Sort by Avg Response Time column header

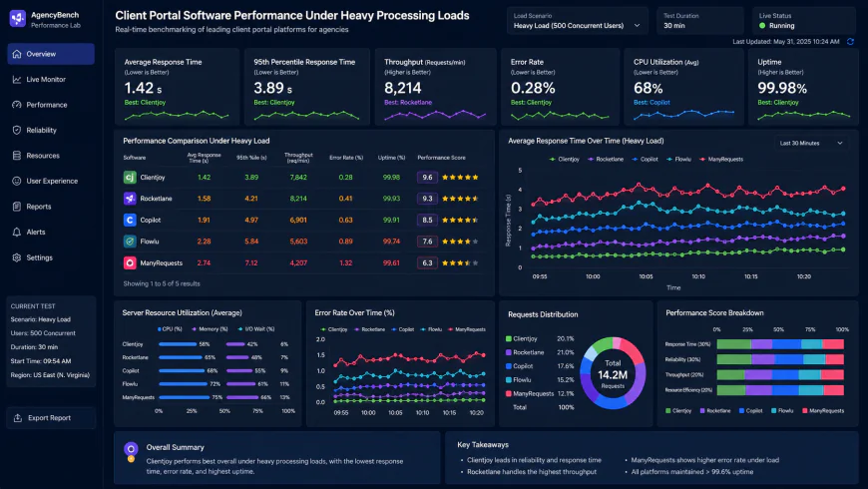click(205, 158)
